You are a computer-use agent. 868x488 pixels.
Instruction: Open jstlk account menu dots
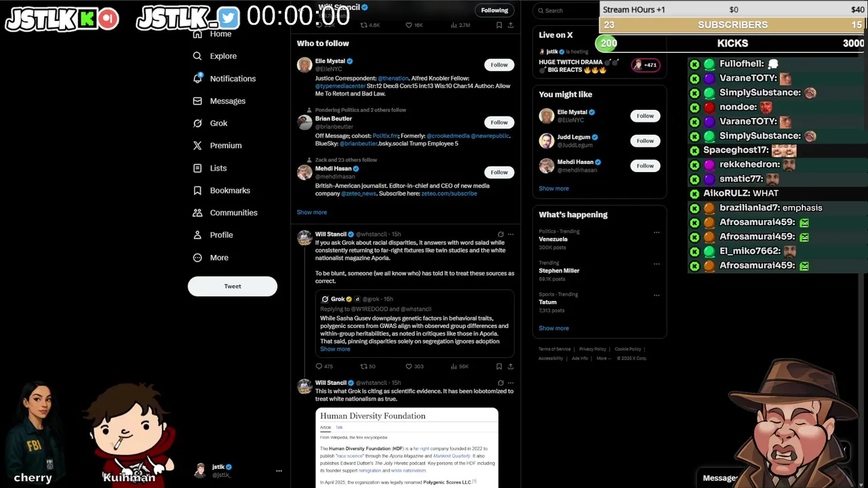point(279,470)
